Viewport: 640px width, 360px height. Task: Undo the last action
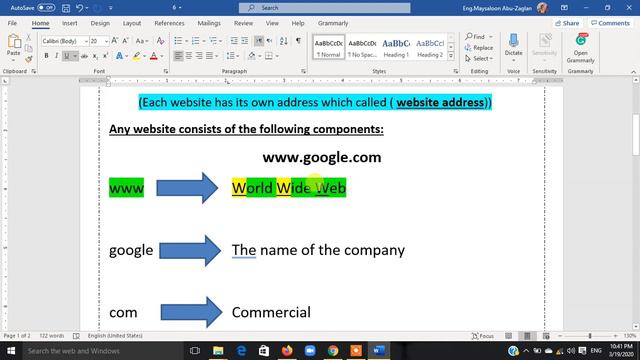click(x=80, y=8)
